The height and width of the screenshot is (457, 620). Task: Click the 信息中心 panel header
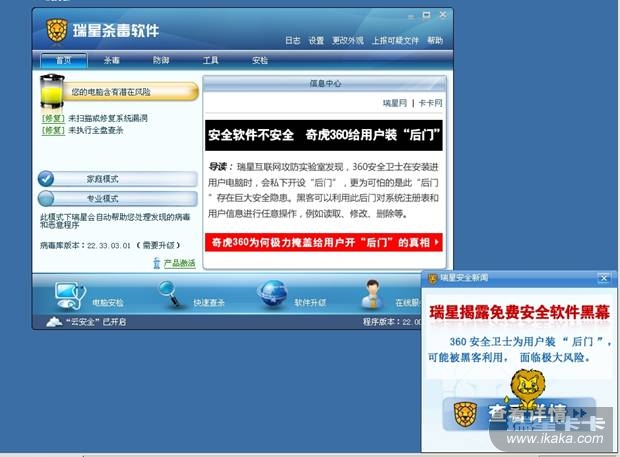325,83
